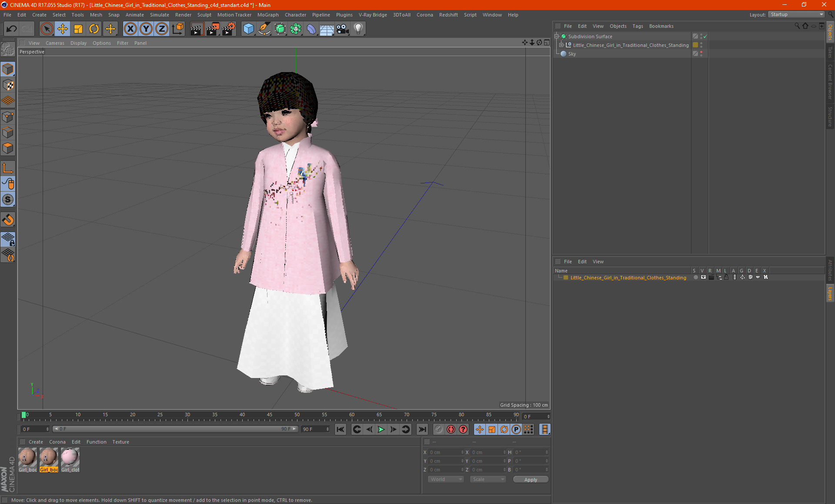835x504 pixels.
Task: Add a Camera object
Action: (343, 29)
